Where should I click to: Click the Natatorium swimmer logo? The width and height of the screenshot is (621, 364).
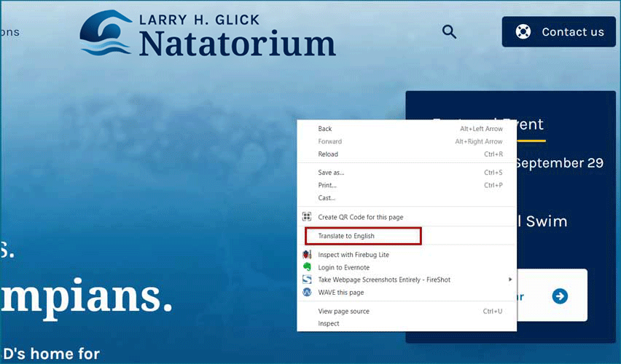(x=106, y=33)
